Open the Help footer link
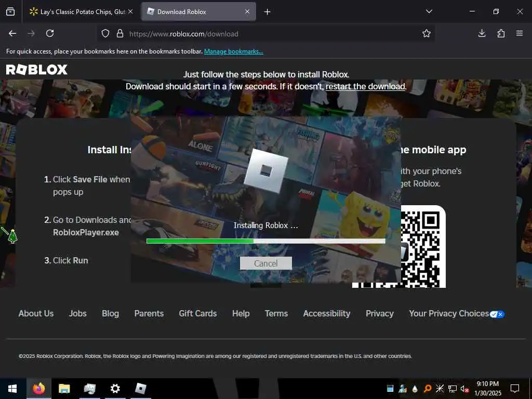Viewport: 532px width, 399px height. pos(241,313)
